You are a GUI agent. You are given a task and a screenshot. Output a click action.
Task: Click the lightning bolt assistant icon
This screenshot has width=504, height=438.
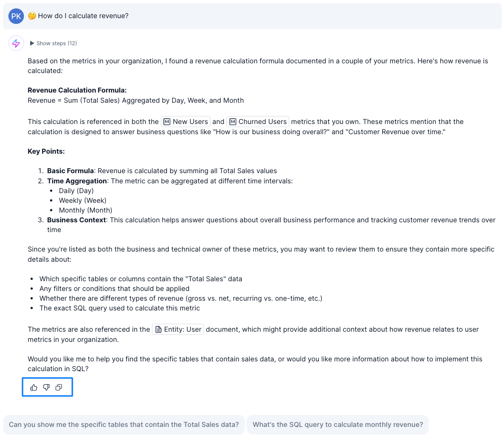point(16,43)
